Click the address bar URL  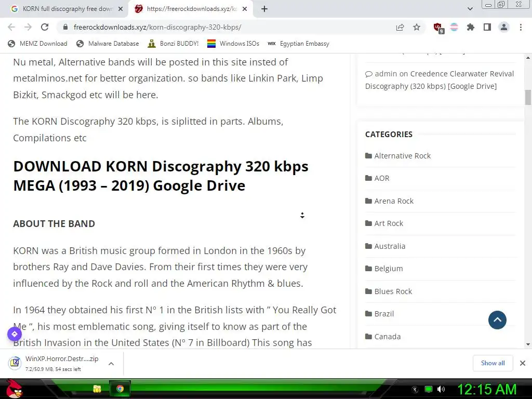tap(157, 27)
